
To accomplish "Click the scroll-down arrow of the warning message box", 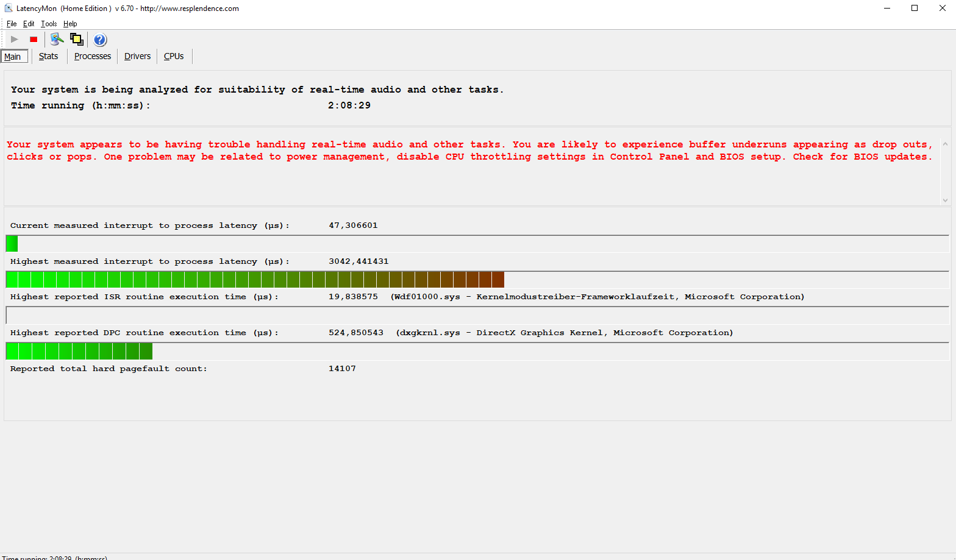I will click(x=945, y=200).
